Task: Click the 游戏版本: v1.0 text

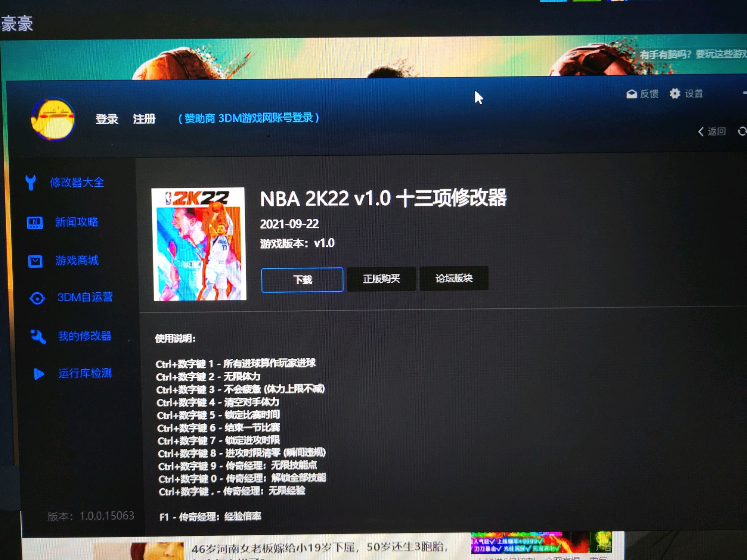Action: (x=297, y=243)
